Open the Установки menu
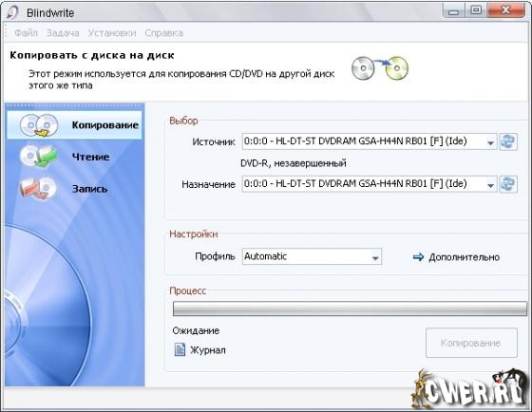The height and width of the screenshot is (412, 532). (112, 33)
